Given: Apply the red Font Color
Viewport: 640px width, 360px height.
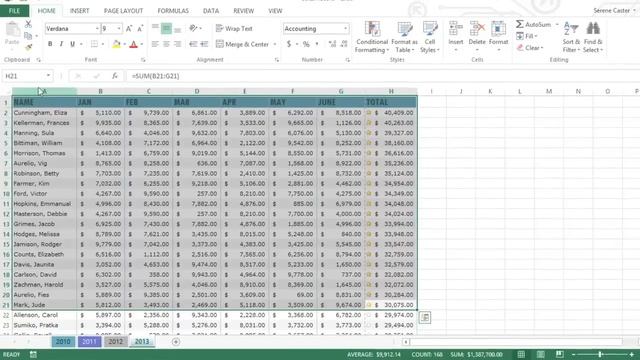Looking at the screenshot, I should [x=133, y=44].
